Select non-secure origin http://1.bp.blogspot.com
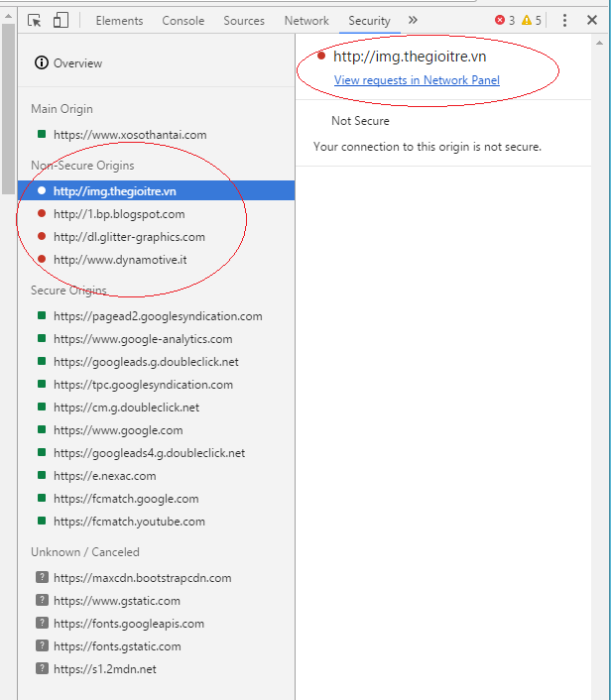 tap(119, 213)
